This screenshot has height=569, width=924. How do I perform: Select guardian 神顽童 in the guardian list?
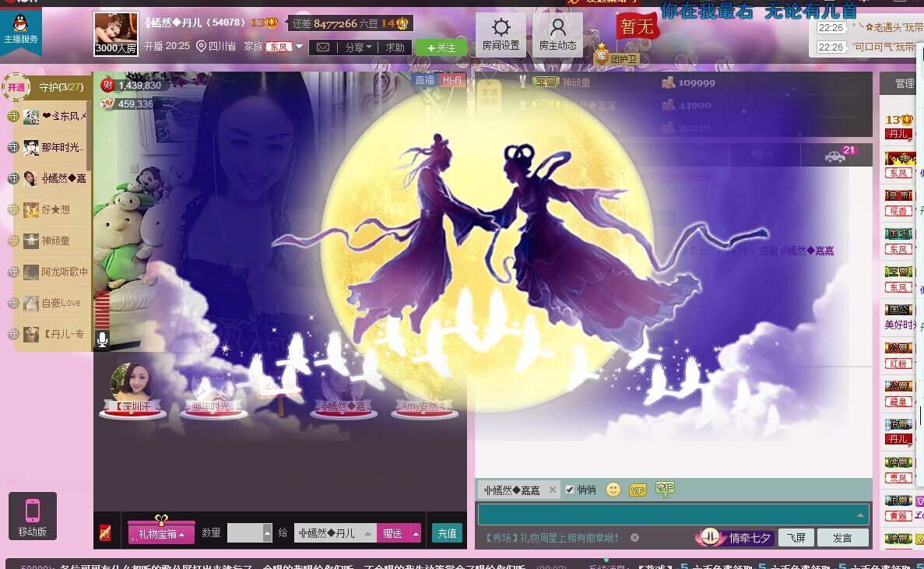point(52,241)
